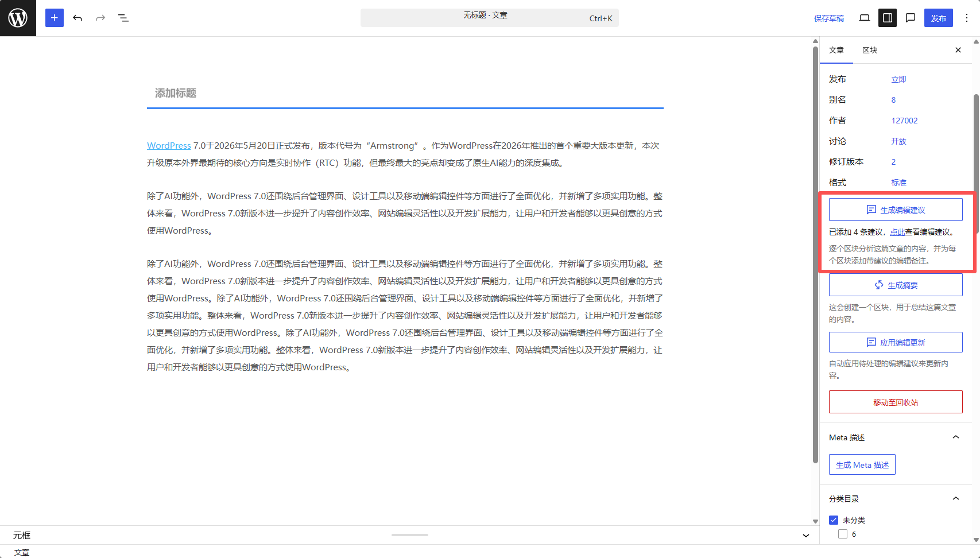Click the 生成编辑建议 button
This screenshot has height=558, width=980.
pos(896,210)
